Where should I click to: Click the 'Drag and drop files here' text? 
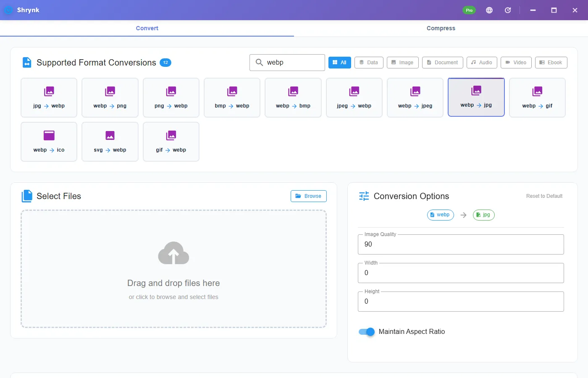click(173, 283)
